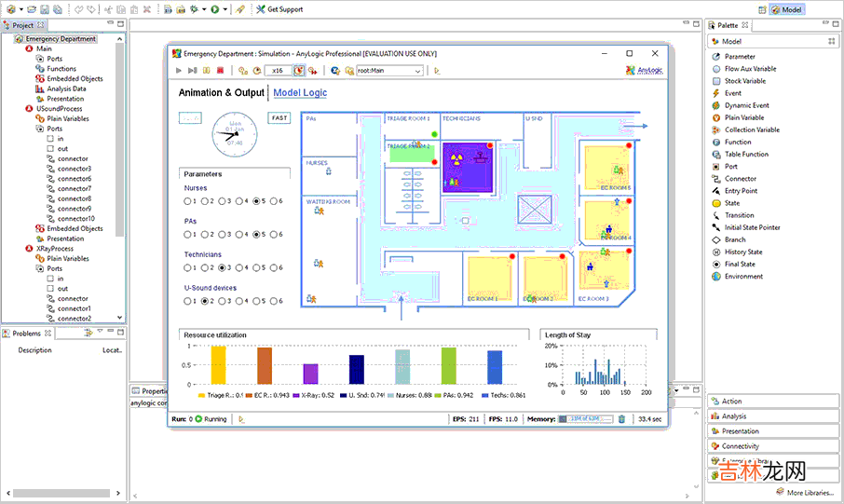Select the Initial State Pointer tool
The image size is (844, 504).
(752, 227)
